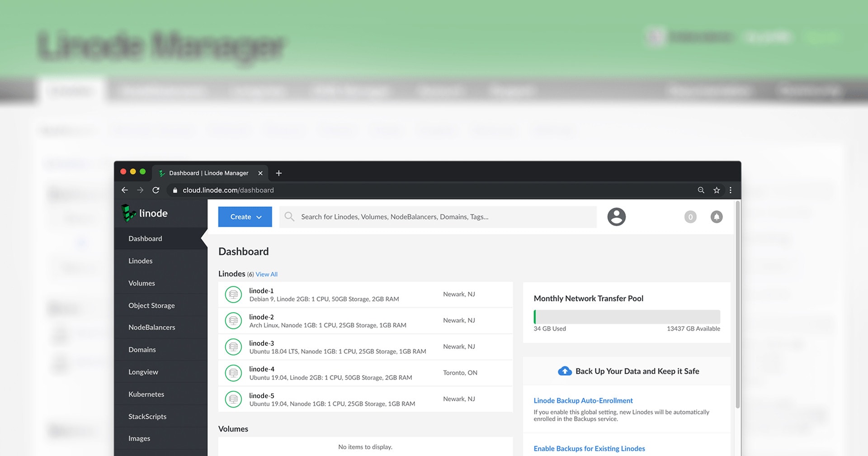This screenshot has height=456, width=868.
Task: Open a new browser tab
Action: [279, 173]
